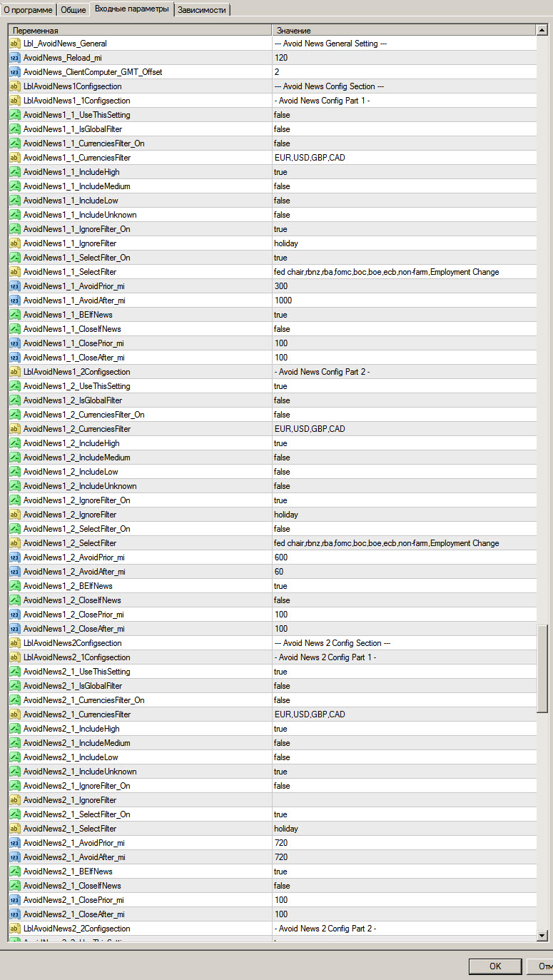
Task: Click the integer icon of AvoidNews1_1_ClosePrior_mi
Action: click(x=15, y=343)
